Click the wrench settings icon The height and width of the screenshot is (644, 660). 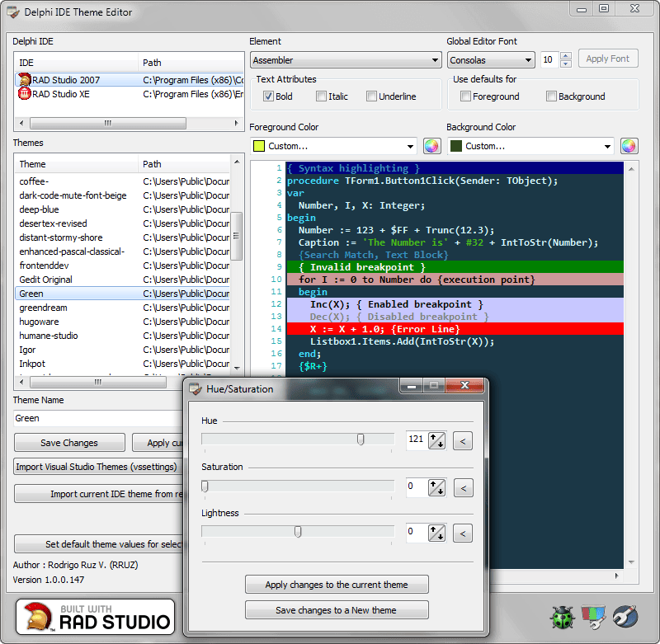(625, 617)
